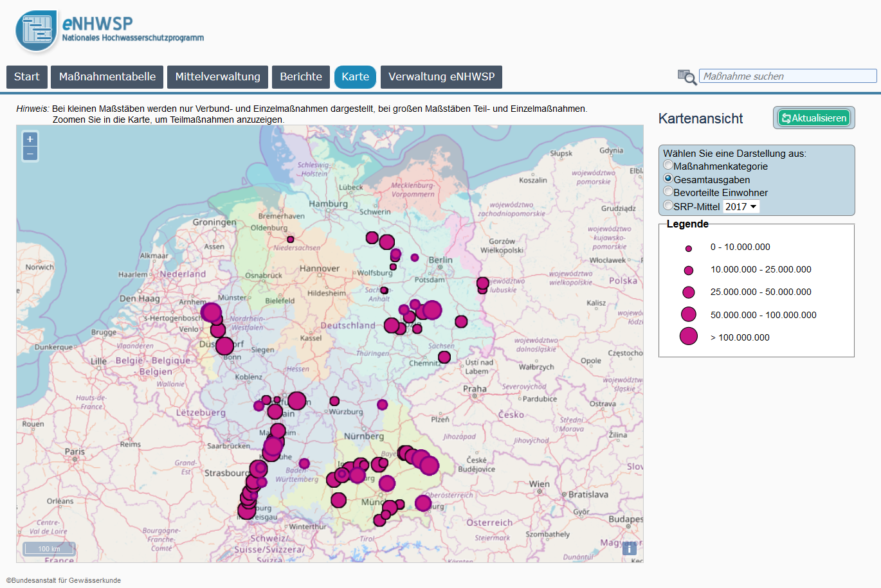Go to the Berichte tab
The height and width of the screenshot is (588, 881).
[301, 77]
